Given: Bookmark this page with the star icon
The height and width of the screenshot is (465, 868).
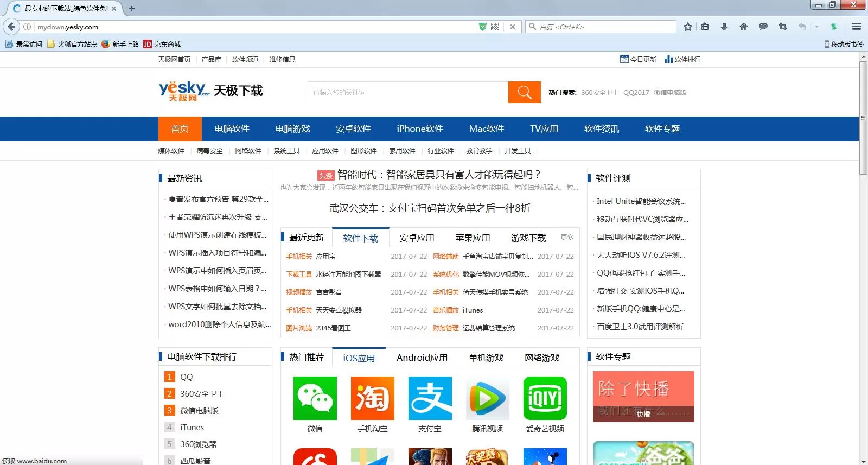Looking at the screenshot, I should 688,27.
